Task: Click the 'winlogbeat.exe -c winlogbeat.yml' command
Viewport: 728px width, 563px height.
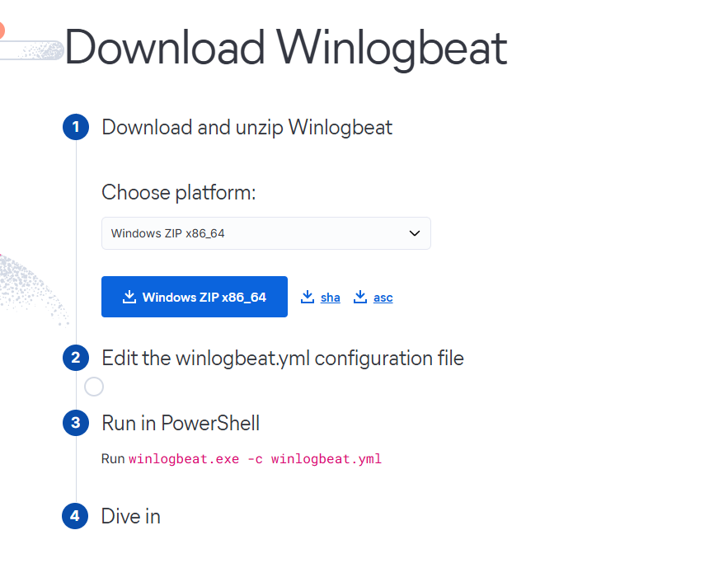Action: (255, 459)
